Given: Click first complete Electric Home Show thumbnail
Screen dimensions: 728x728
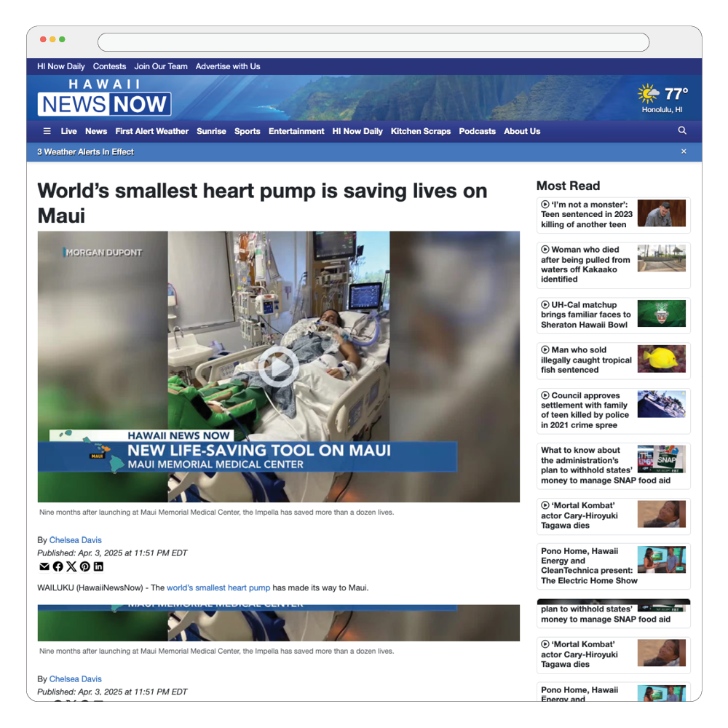Looking at the screenshot, I should tap(662, 559).
